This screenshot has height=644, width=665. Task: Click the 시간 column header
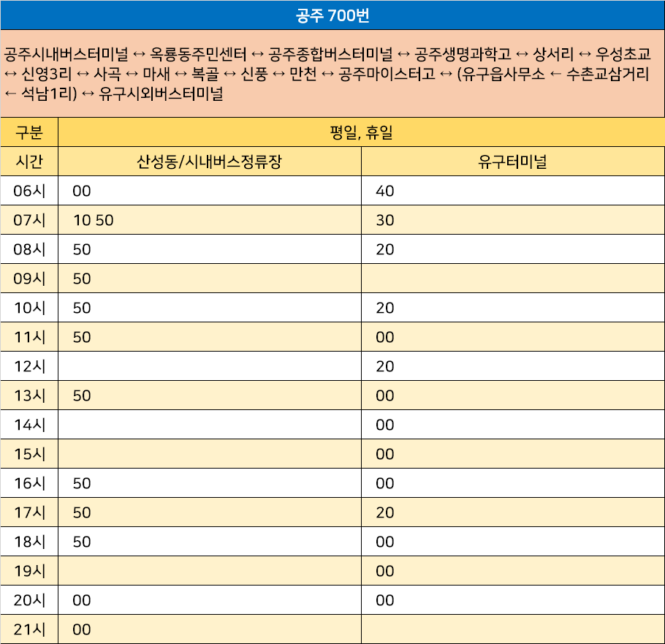tap(29, 162)
